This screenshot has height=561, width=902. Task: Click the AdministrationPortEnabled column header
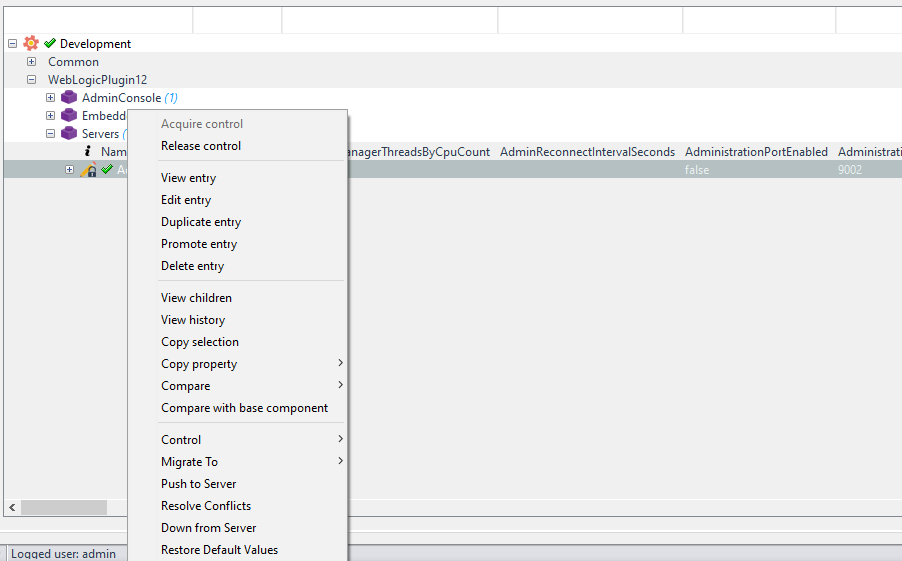[756, 151]
